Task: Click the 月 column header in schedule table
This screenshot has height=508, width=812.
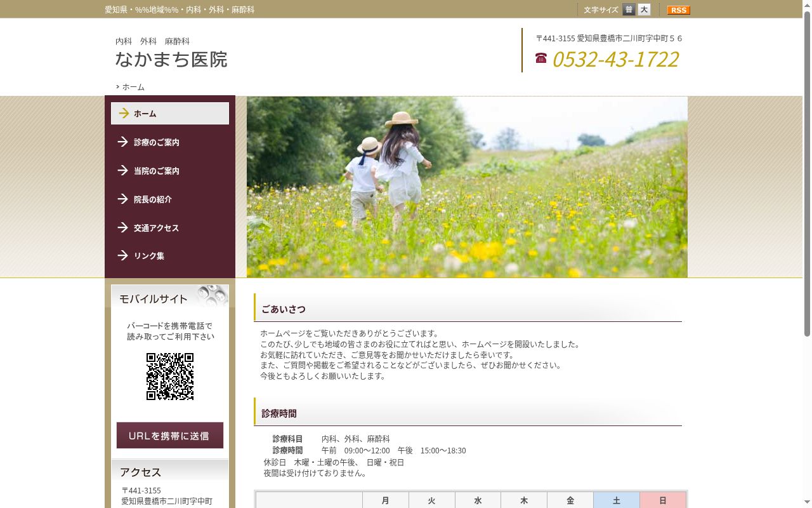Action: tap(386, 500)
